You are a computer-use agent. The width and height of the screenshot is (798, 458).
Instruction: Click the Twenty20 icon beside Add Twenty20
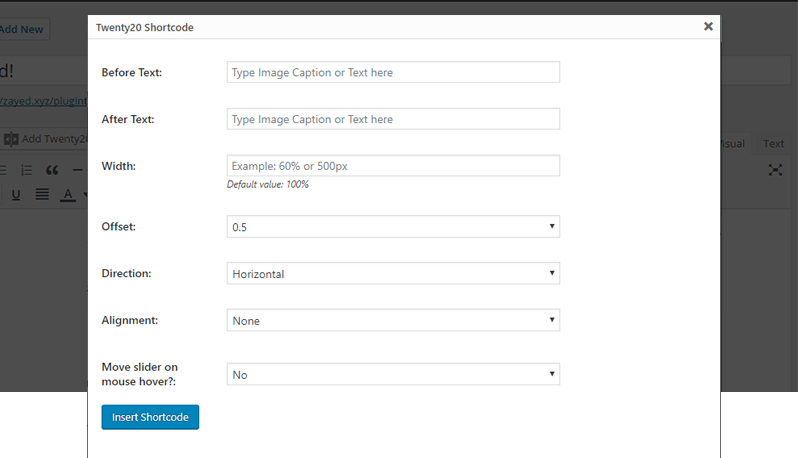point(11,139)
